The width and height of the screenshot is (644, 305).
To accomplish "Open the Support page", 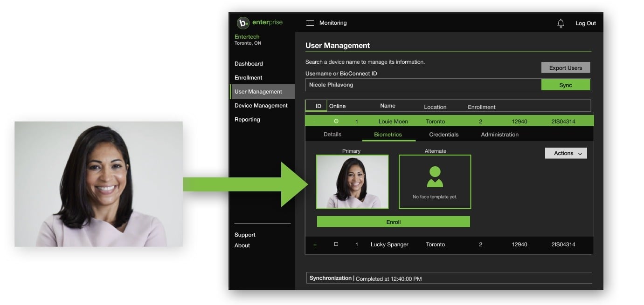I will pyautogui.click(x=245, y=235).
